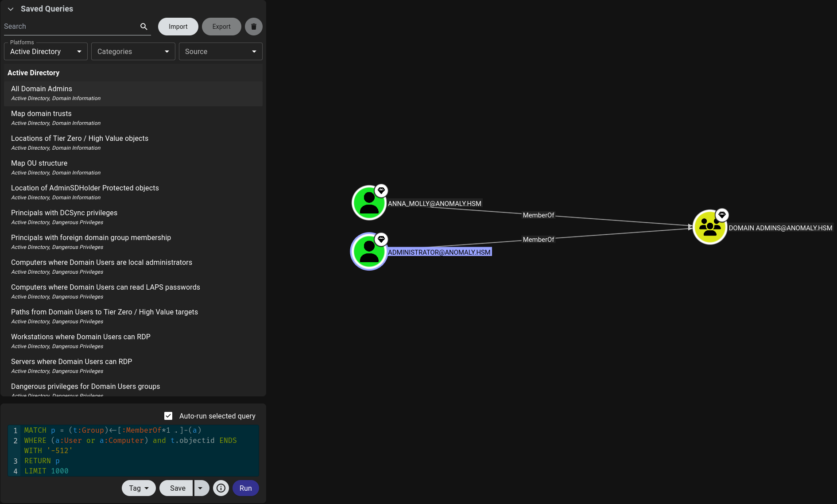Toggle Auto-run selected query checkbox
Screen dimensions: 837x504
coord(168,416)
